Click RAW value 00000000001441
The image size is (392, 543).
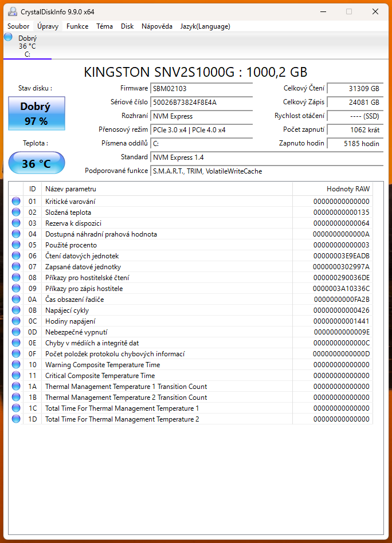pos(342,321)
